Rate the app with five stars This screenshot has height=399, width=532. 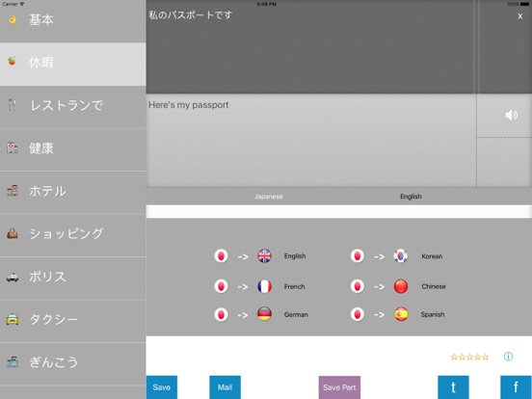point(469,357)
